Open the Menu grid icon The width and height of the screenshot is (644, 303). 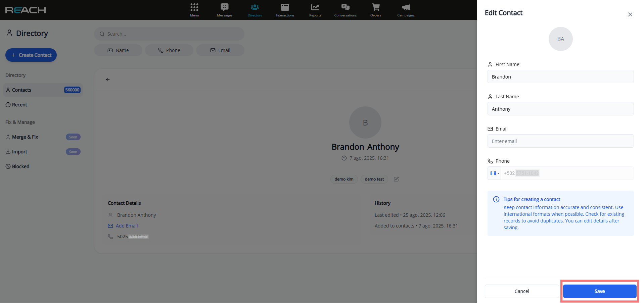[x=194, y=10]
